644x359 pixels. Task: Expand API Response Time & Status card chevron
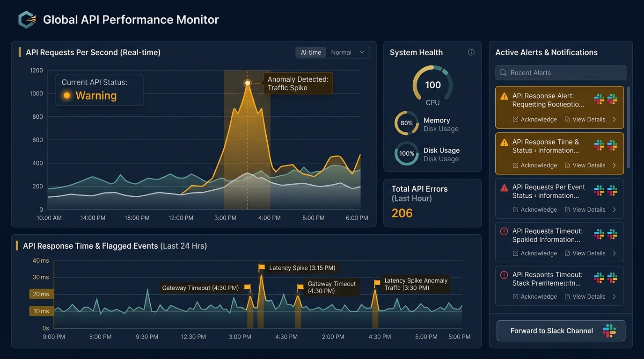tap(614, 165)
